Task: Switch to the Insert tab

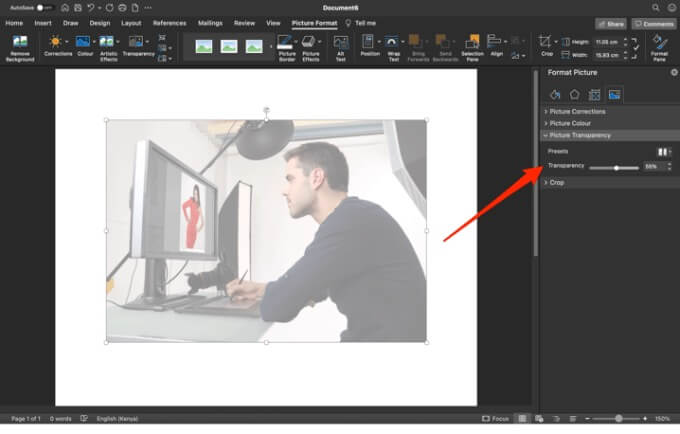Action: [x=42, y=23]
